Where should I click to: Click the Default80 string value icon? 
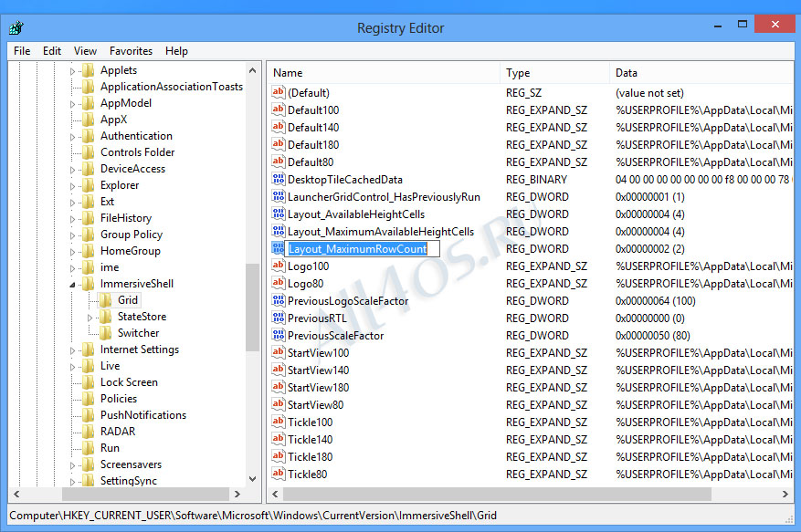click(279, 162)
